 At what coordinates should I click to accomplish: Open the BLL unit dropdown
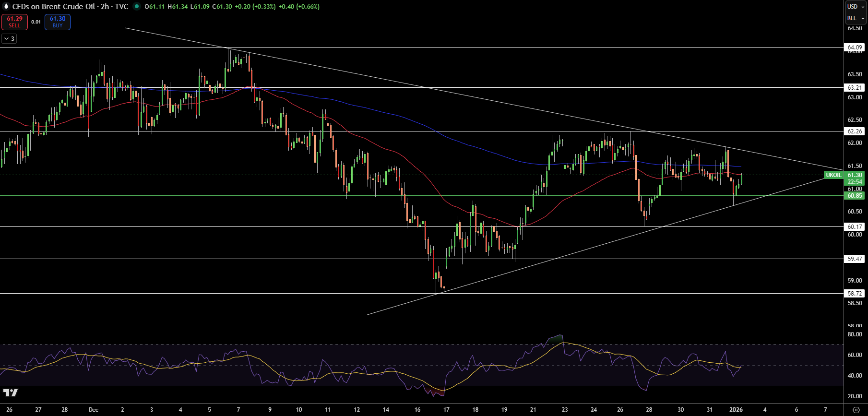(856, 18)
